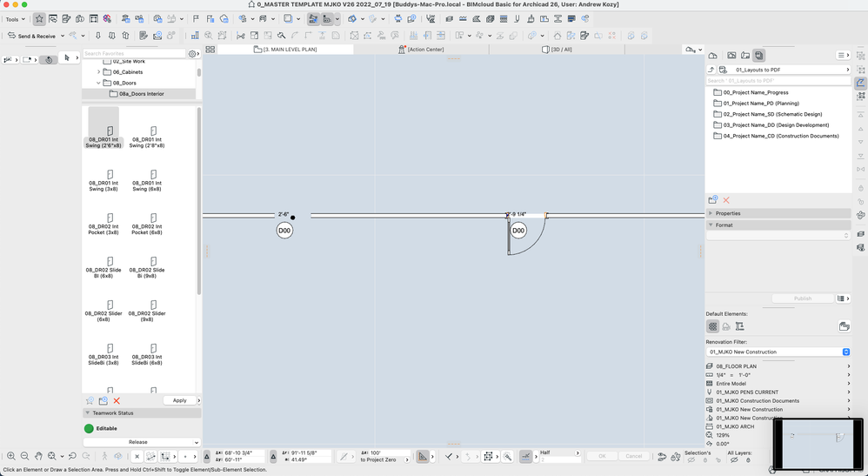868x476 pixels.
Task: Toggle the new elements default icon
Action: (739, 326)
